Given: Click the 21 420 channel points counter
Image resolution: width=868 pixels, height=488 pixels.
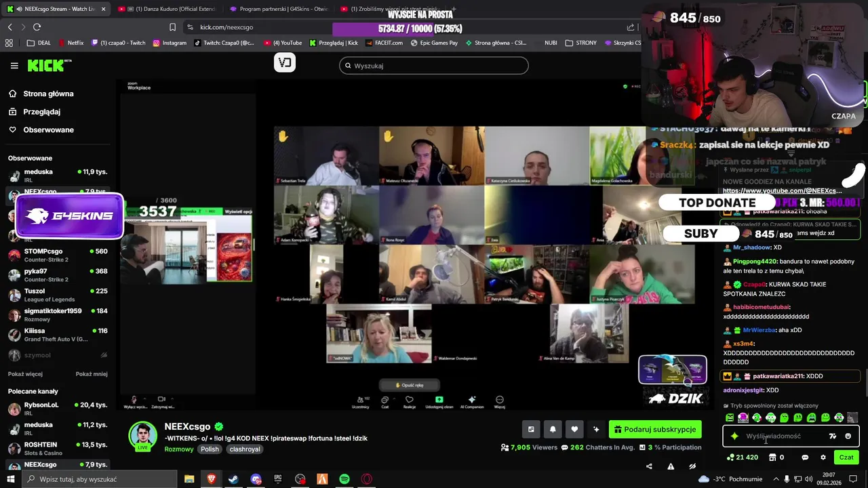Looking at the screenshot, I should (x=743, y=457).
